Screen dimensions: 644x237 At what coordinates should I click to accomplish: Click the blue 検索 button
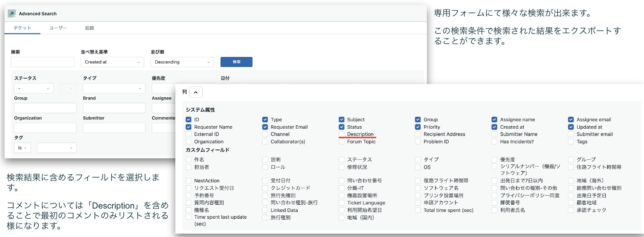236,62
